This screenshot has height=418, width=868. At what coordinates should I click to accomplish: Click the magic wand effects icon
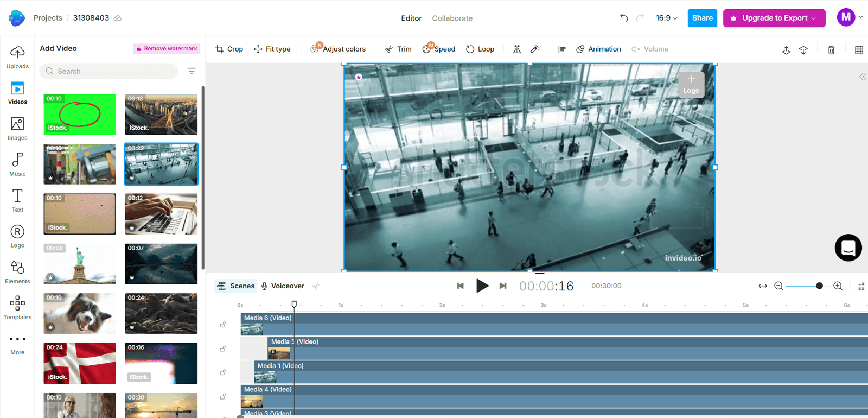(x=535, y=49)
